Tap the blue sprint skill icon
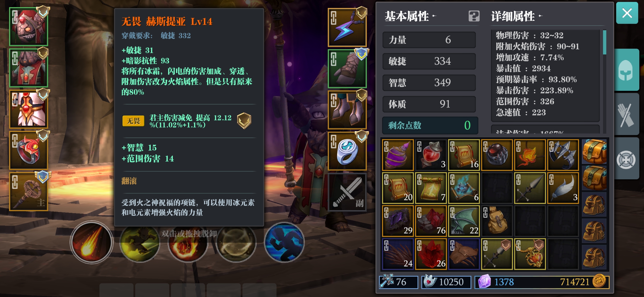The image size is (644, 297). tap(284, 242)
